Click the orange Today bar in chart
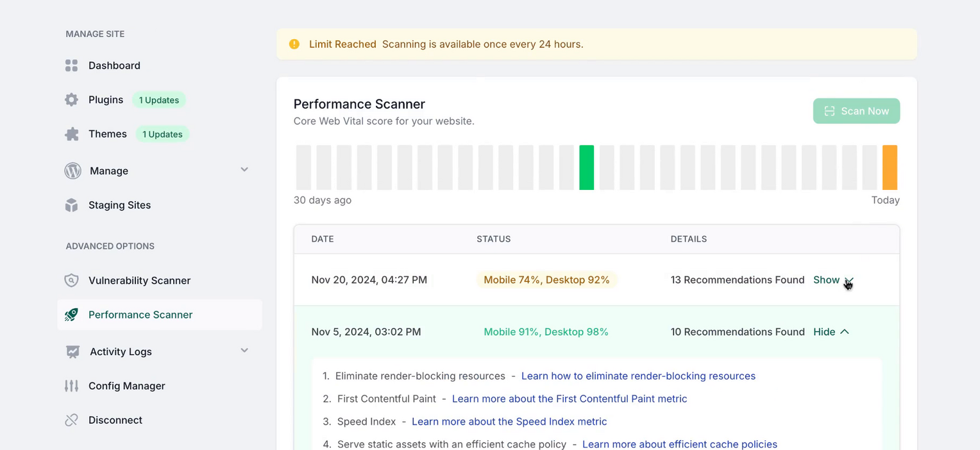980x450 pixels. (x=890, y=168)
